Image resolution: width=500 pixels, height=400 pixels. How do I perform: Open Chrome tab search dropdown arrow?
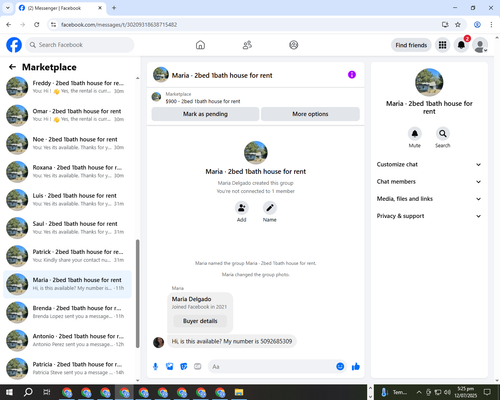tap(8, 8)
